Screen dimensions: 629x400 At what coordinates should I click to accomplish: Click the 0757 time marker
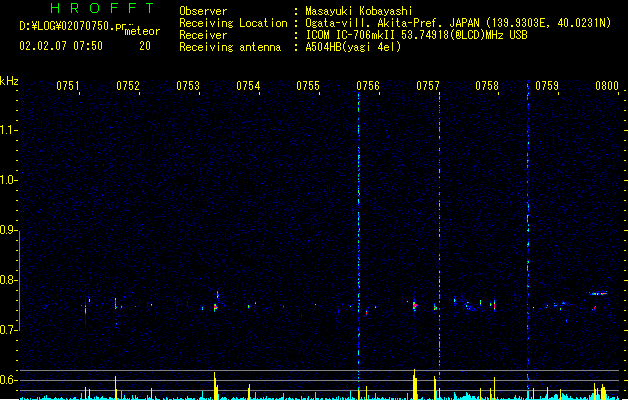[428, 86]
